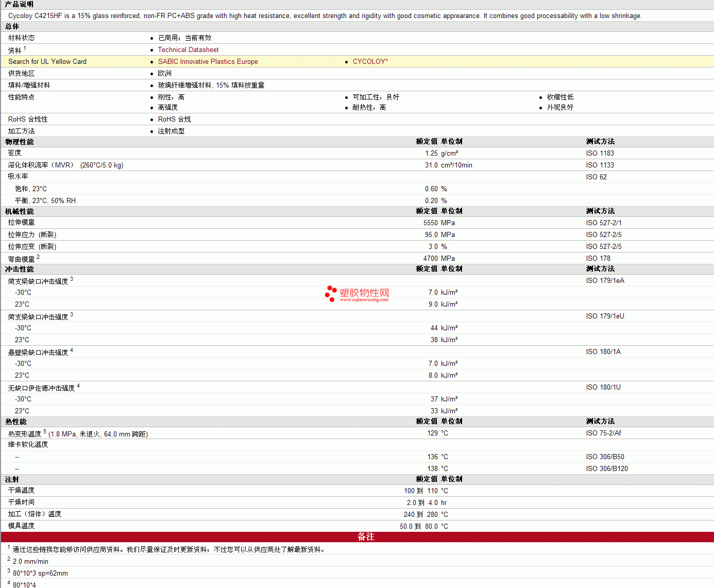Select the 拉伸模量 value 5550
Viewport: 714px width, 588px height.
click(431, 223)
